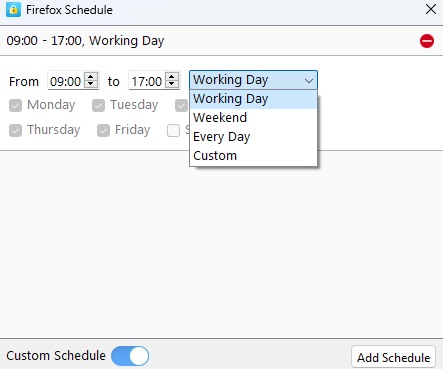Viewport: 443px width, 369px height.
Task: Toggle the Monday checkbox
Action: coord(16,106)
